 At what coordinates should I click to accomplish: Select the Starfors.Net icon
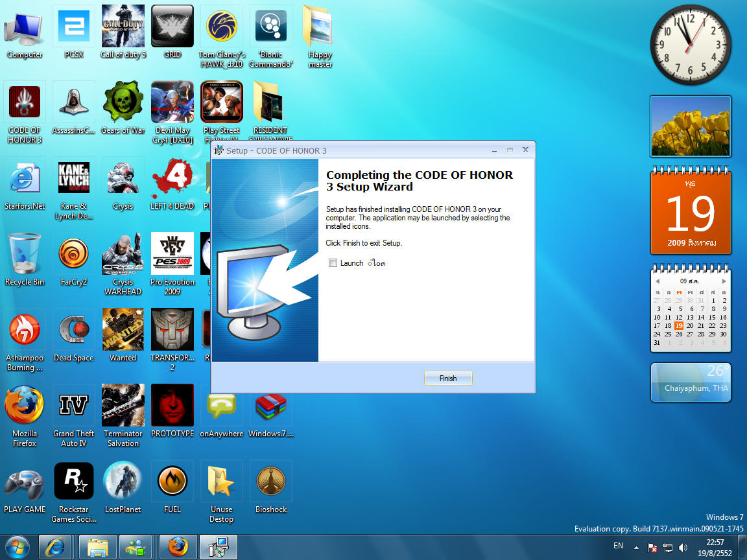tap(24, 184)
